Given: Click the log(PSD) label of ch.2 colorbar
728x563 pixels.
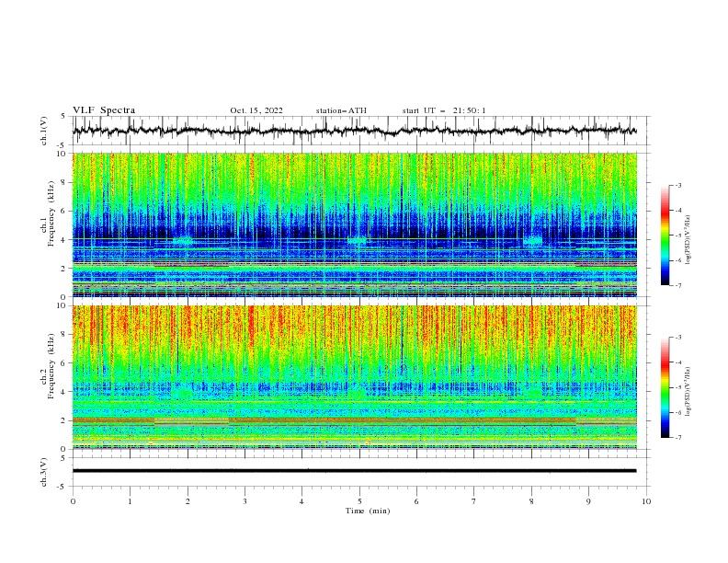Looking at the screenshot, I should [689, 391].
